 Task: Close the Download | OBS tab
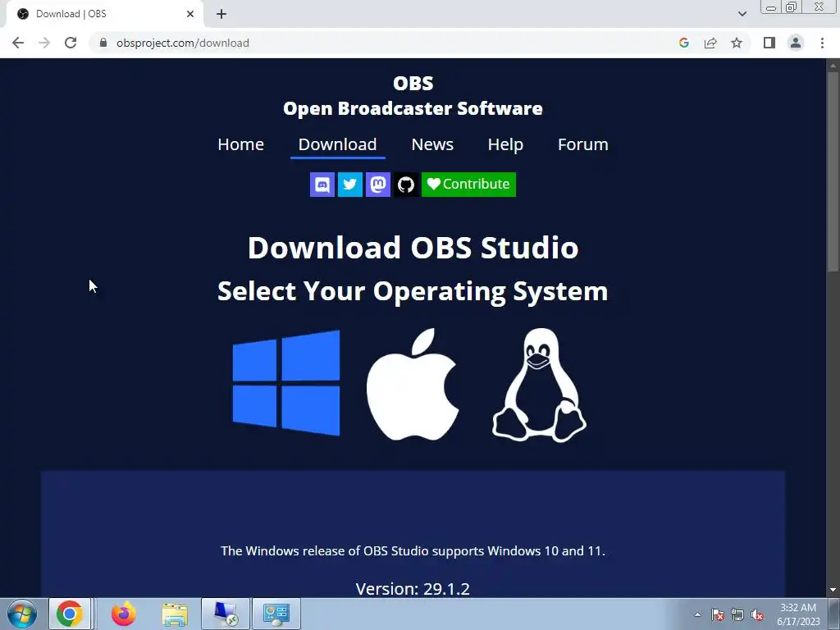(190, 14)
